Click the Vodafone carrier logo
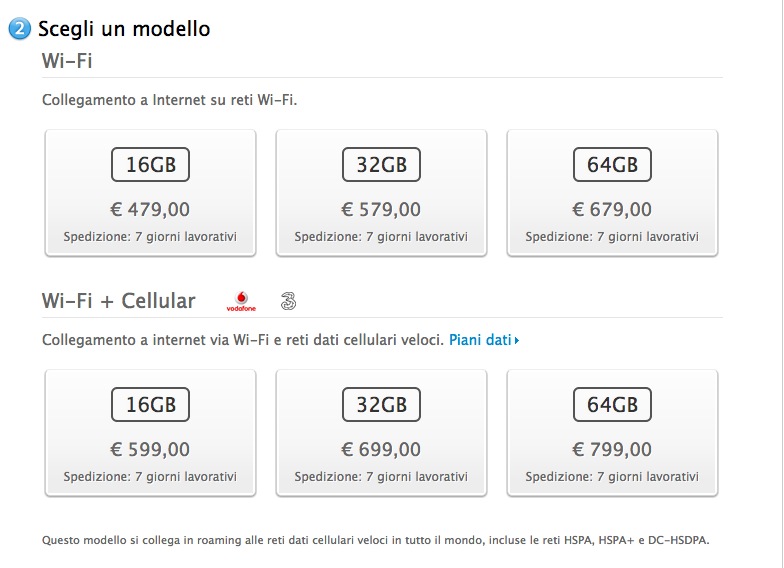 point(242,301)
